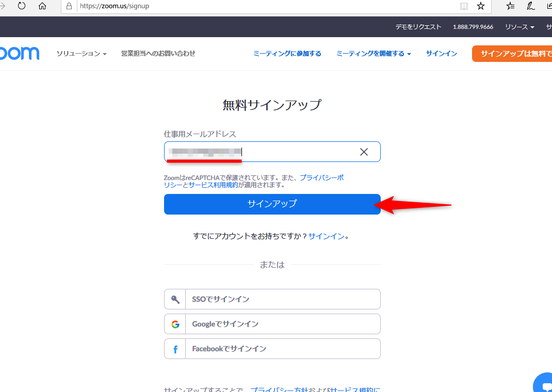Click サインイン link after アカウントをお持ちですか
Image resolution: width=552 pixels, height=392 pixels.
(327, 236)
